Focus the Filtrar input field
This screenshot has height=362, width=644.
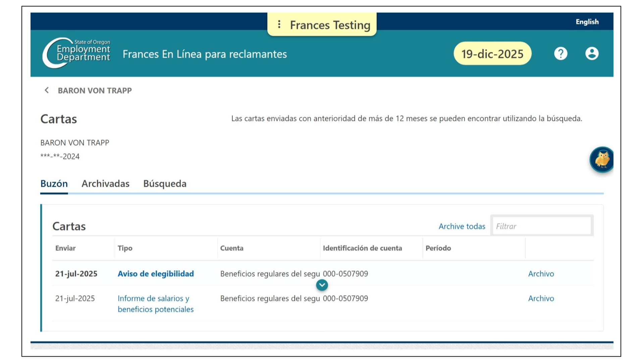pos(542,226)
